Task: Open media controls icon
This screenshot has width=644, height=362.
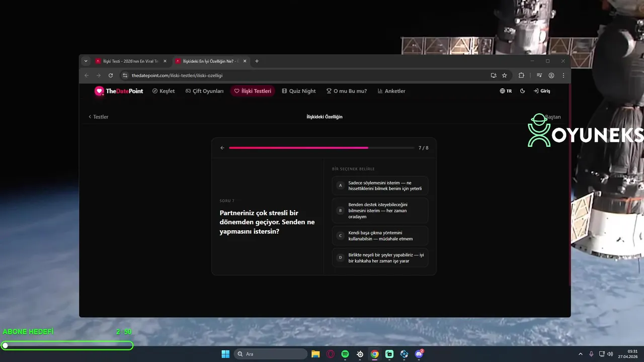Action: [x=539, y=75]
